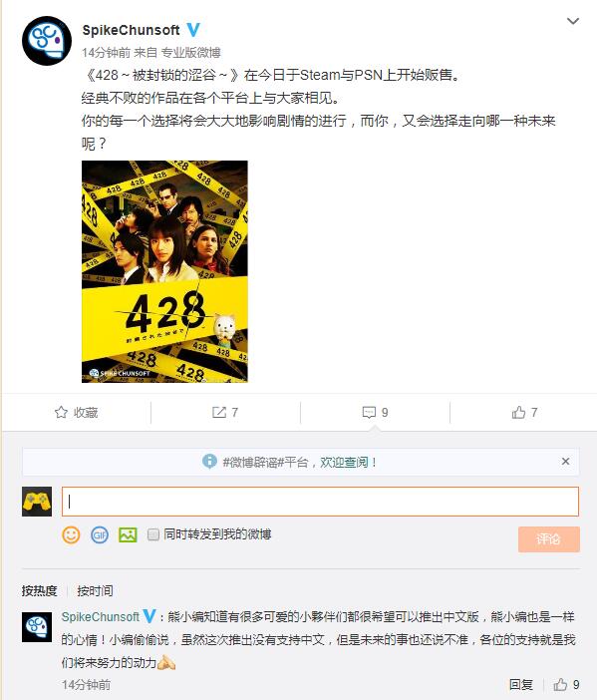Reply to comment via 回复 link

521,684
